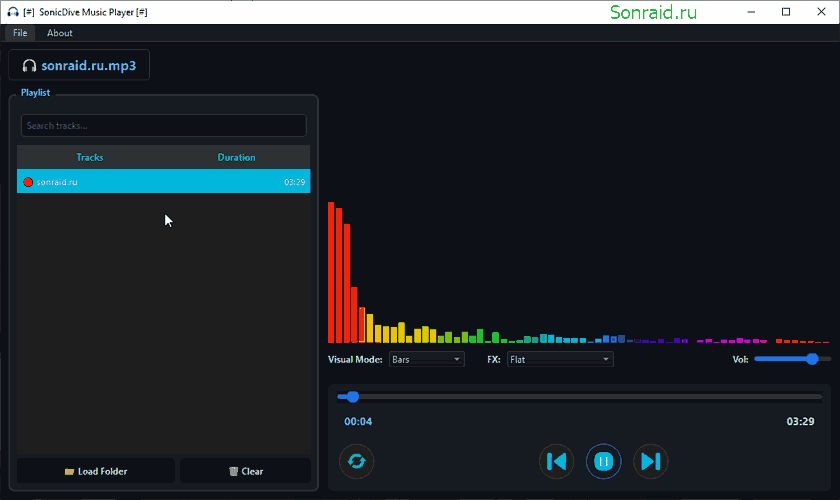Toggle the repeat/loop button

356,461
